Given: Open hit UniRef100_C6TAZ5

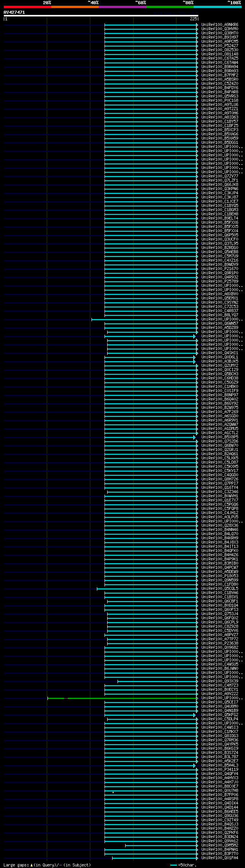Looking at the screenshot, I should point(220,59).
